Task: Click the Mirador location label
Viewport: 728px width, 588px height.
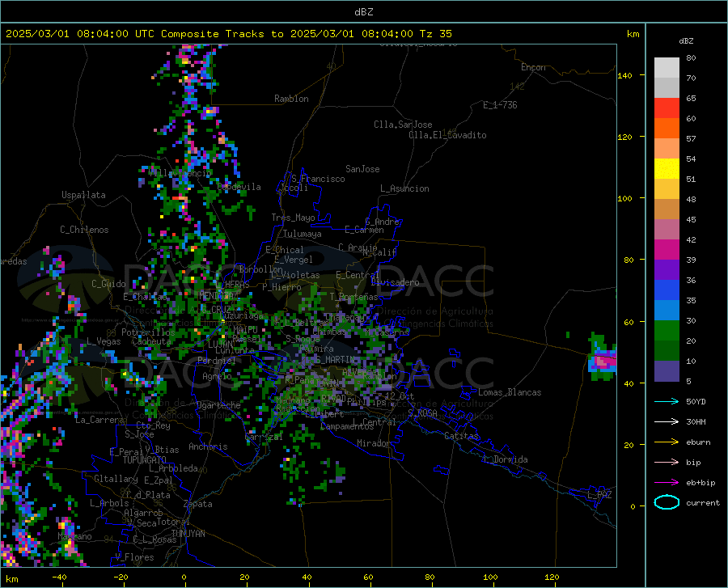Action: [374, 443]
